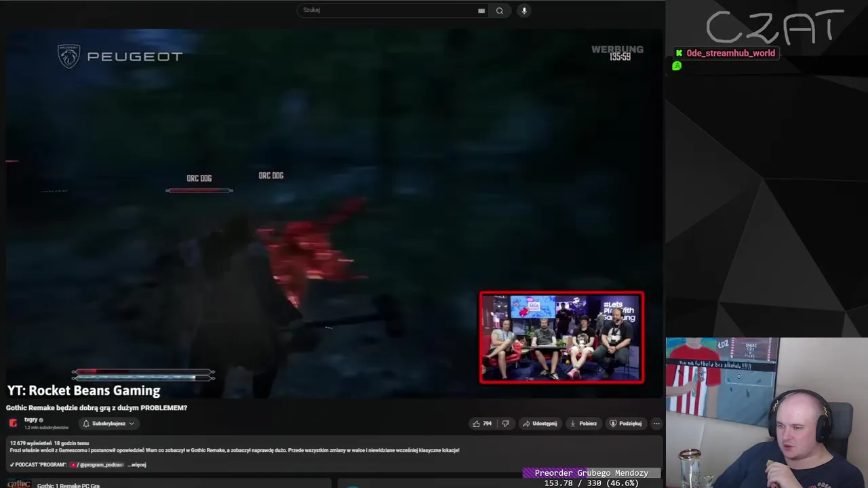Image resolution: width=868 pixels, height=488 pixels.
Task: Like the video showing 794 likes
Action: coord(482,424)
